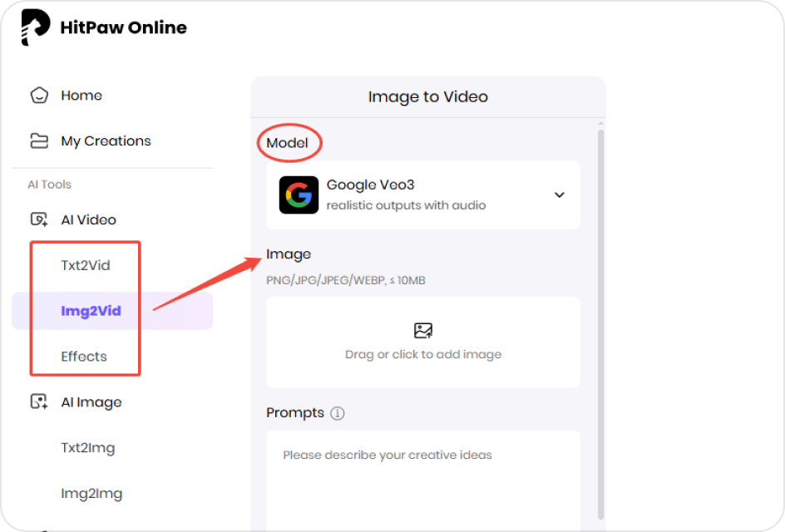Click the image upload placeholder icon
Image resolution: width=785 pixels, height=532 pixels.
[422, 329]
